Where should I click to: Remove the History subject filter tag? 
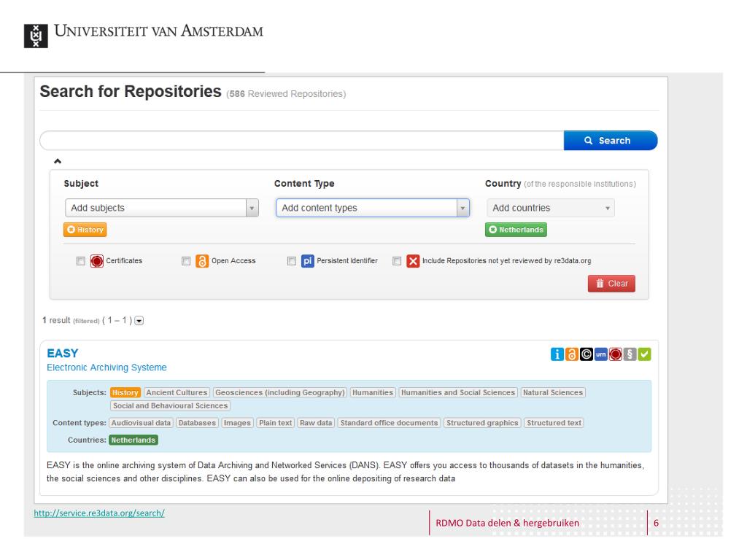71,230
